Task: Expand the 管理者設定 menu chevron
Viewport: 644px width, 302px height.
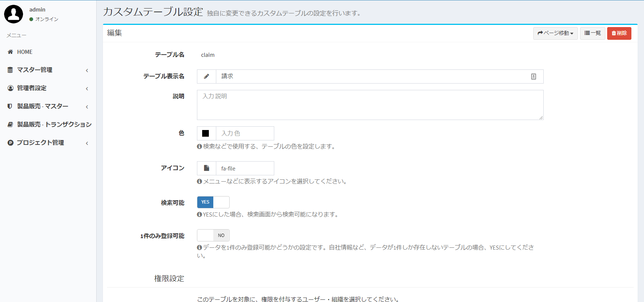Action: tap(87, 88)
